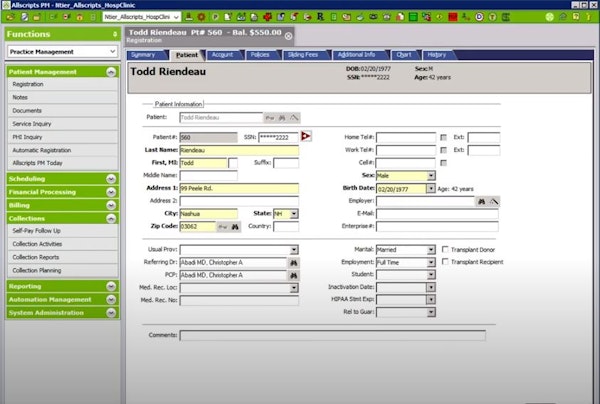Expand the Scheduling section
600x404 pixels.
pos(111,179)
